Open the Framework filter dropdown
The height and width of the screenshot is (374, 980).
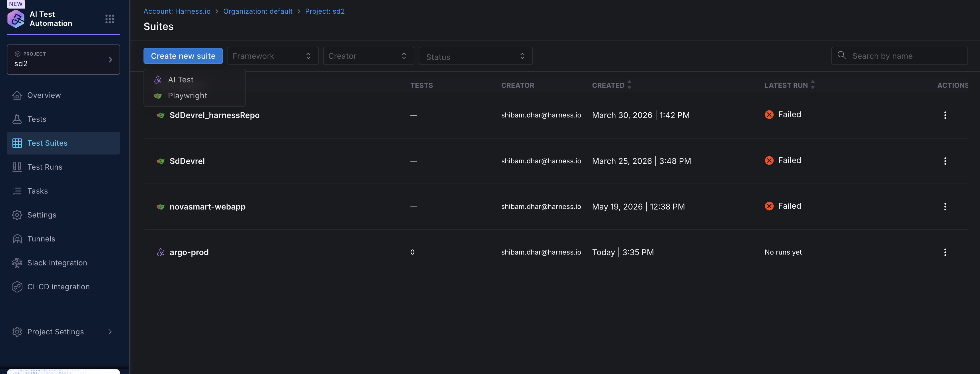(x=273, y=56)
